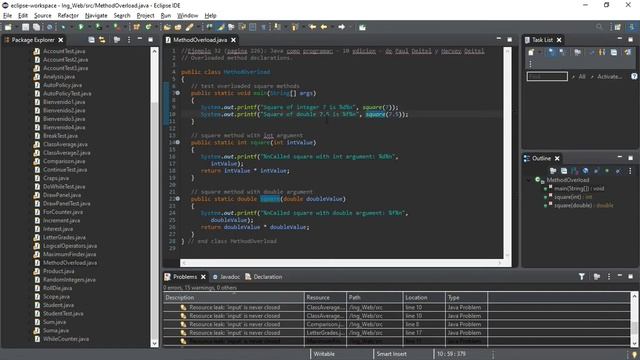Click the Type column header in Problems

tap(467, 298)
